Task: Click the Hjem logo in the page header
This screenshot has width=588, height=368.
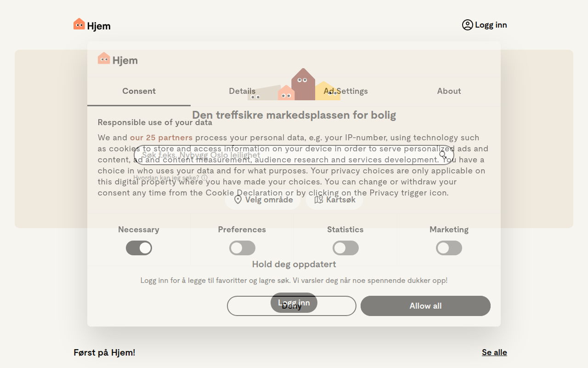Action: 92,25
